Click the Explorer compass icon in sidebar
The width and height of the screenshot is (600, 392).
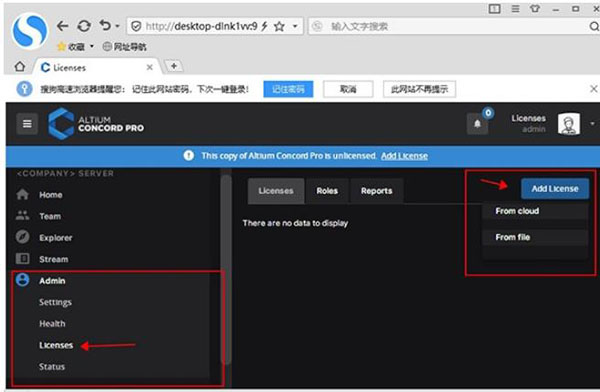(23, 237)
